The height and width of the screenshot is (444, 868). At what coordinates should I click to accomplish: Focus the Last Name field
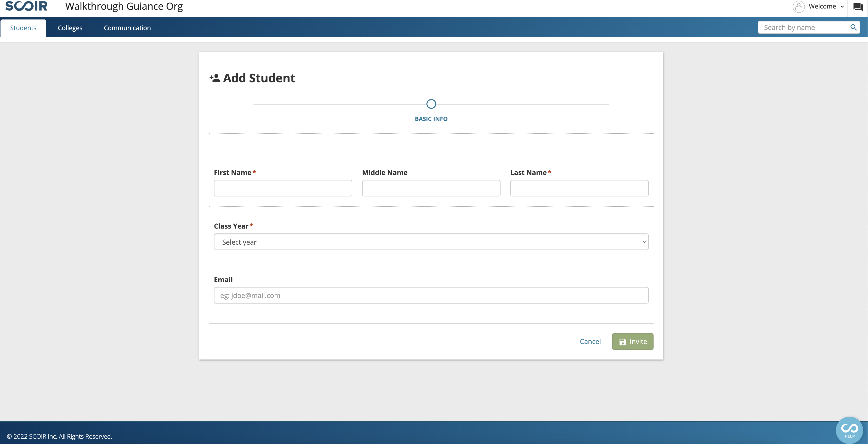pyautogui.click(x=579, y=188)
